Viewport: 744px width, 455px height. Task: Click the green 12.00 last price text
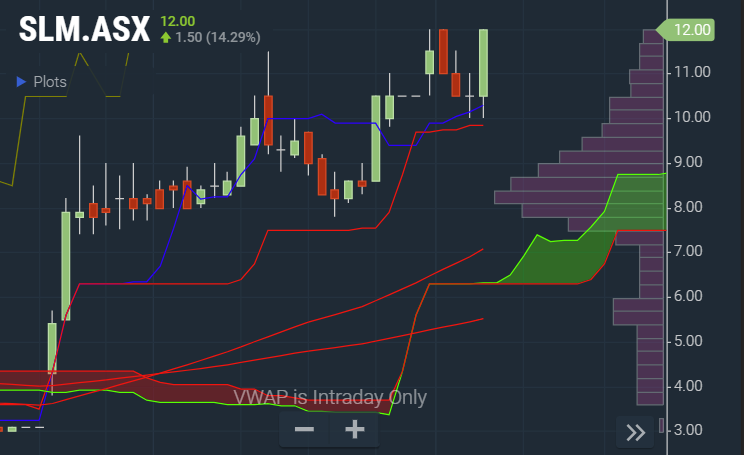click(177, 21)
